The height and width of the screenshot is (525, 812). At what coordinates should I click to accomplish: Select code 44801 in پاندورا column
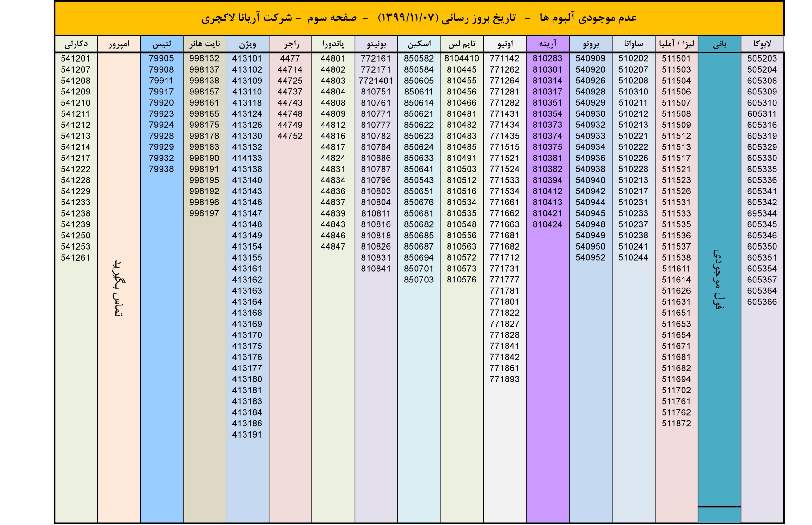coord(333,58)
